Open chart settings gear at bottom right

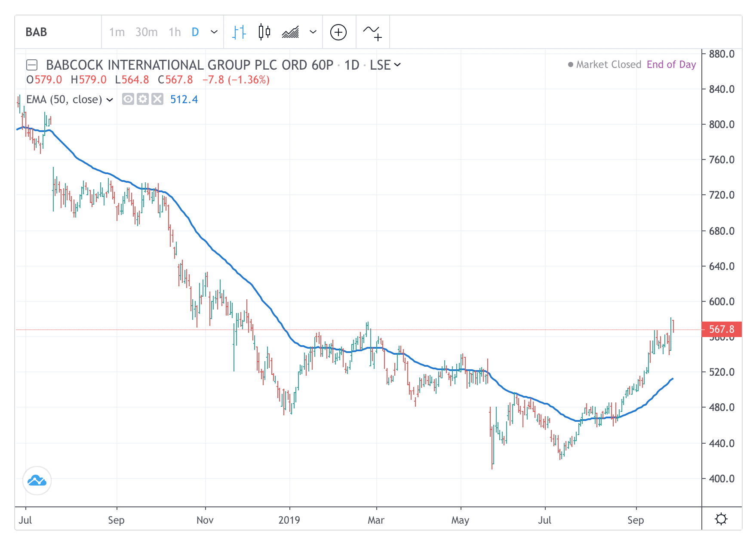721,519
